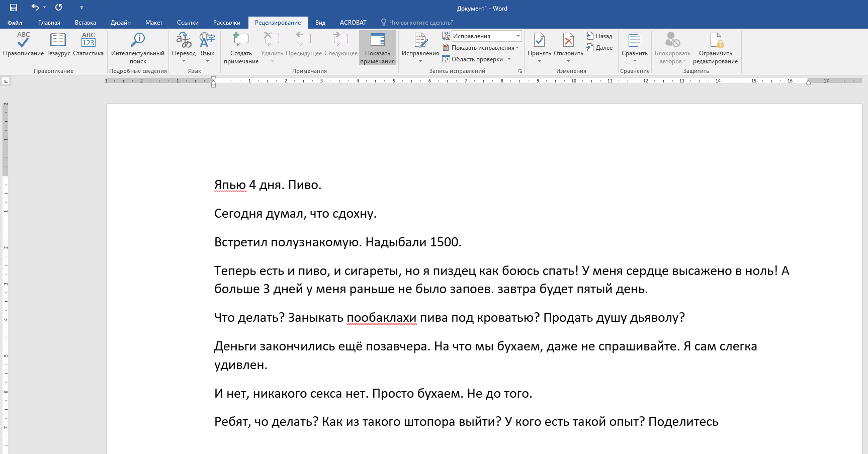The height and width of the screenshot is (454, 868).
Task: Open the Тезаурус thesaurus
Action: point(58,44)
